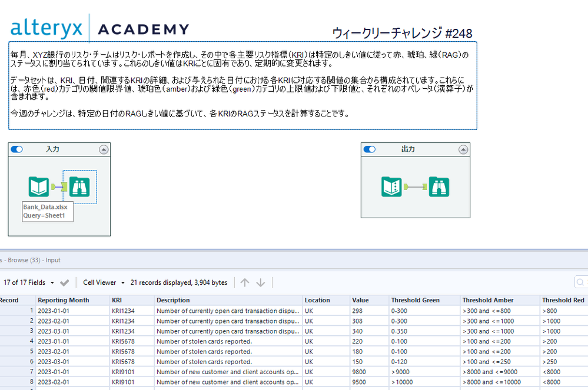Image resolution: width=588 pixels, height=390 pixels.
Task: Select record number 5 row header
Action: (x=17, y=351)
